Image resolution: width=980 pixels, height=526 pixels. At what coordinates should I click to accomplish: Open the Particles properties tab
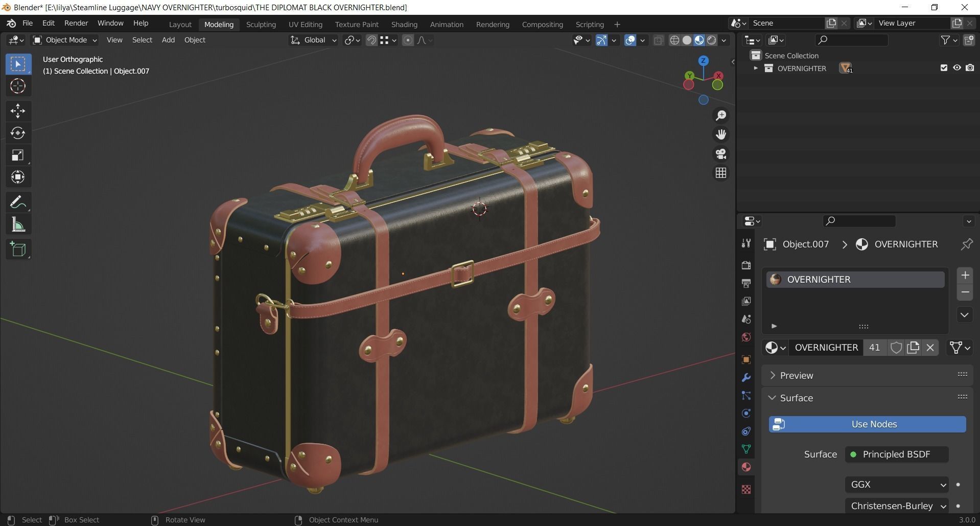click(746, 396)
